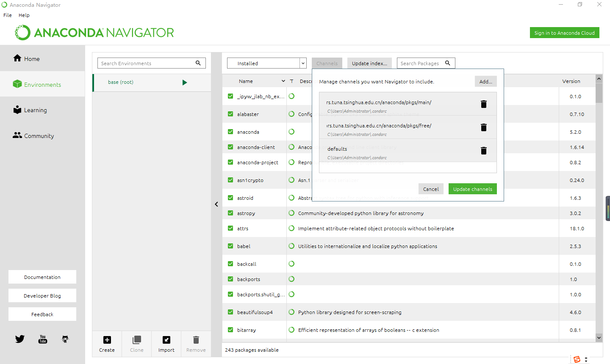Open the Learning section
610x364 pixels.
coord(42,110)
